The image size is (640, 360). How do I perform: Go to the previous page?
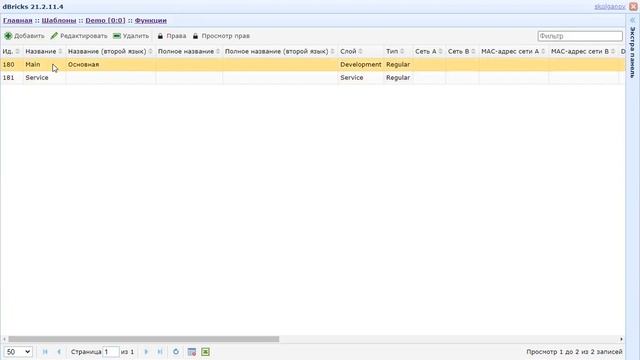[59, 351]
